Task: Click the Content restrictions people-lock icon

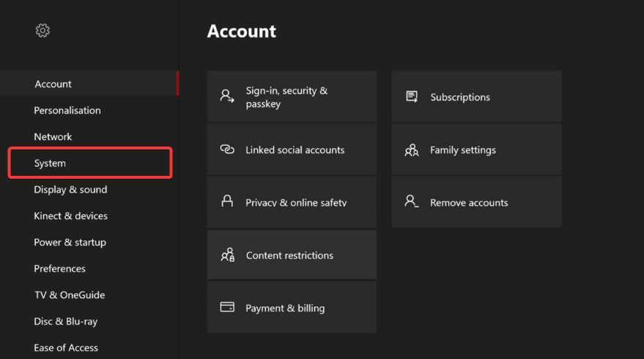Action: 228,255
